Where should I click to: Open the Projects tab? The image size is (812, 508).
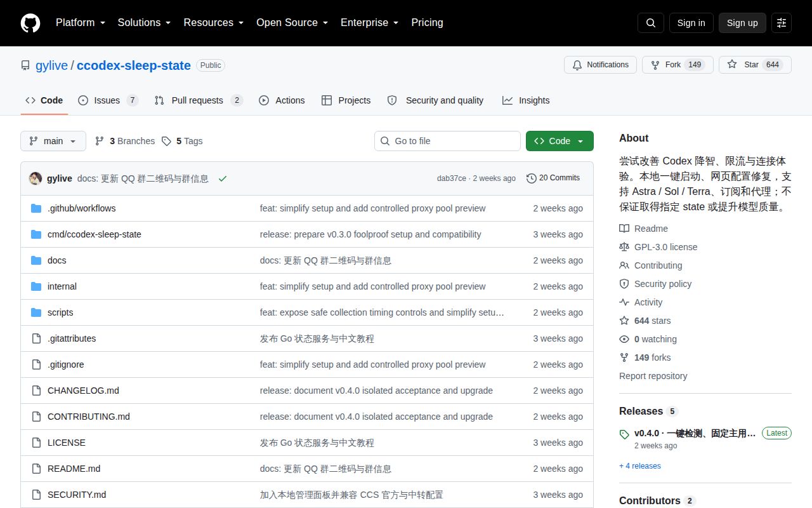click(346, 100)
